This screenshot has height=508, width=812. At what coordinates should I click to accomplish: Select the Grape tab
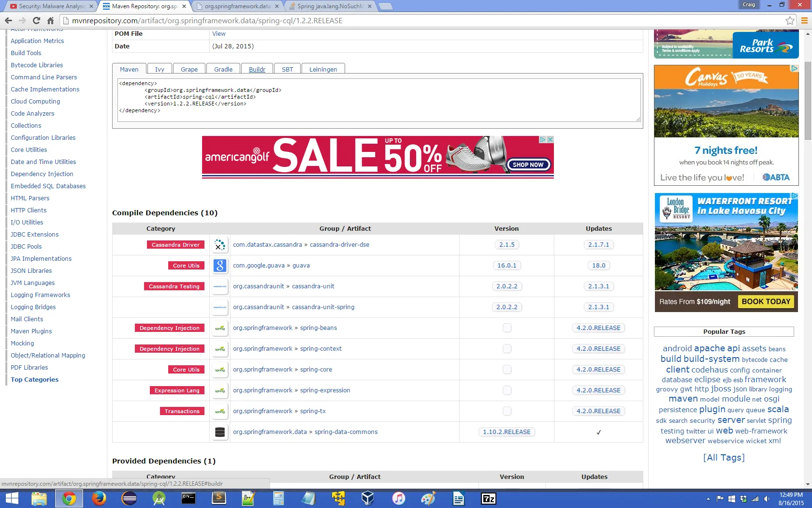(x=189, y=69)
